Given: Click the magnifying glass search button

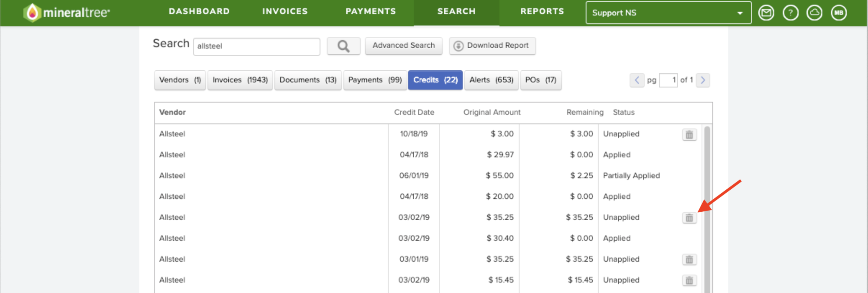Looking at the screenshot, I should [x=343, y=46].
